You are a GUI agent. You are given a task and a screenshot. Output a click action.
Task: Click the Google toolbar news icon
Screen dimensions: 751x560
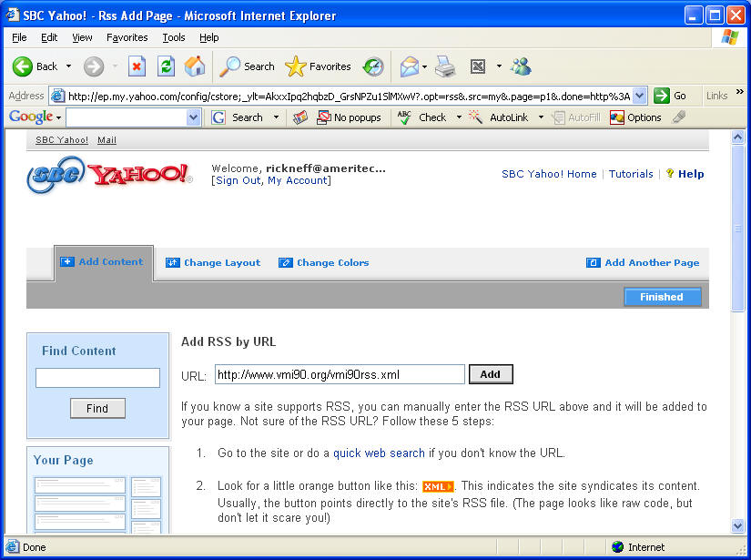(300, 117)
